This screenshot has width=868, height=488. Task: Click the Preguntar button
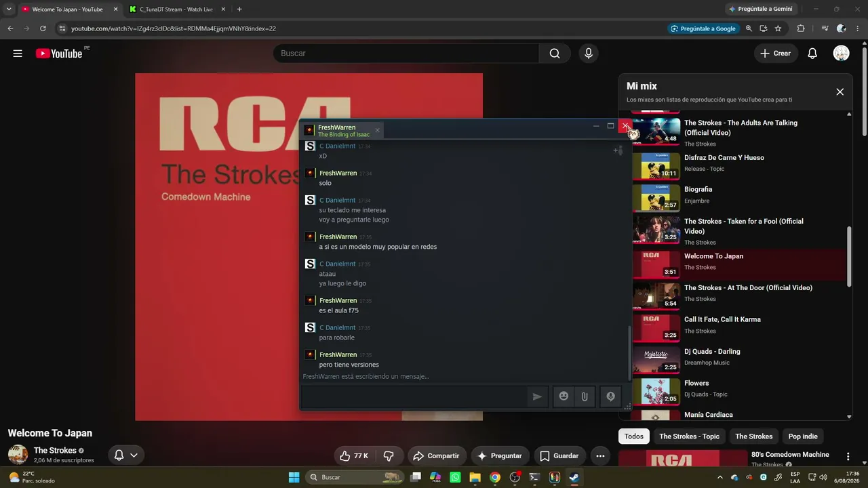(x=500, y=456)
